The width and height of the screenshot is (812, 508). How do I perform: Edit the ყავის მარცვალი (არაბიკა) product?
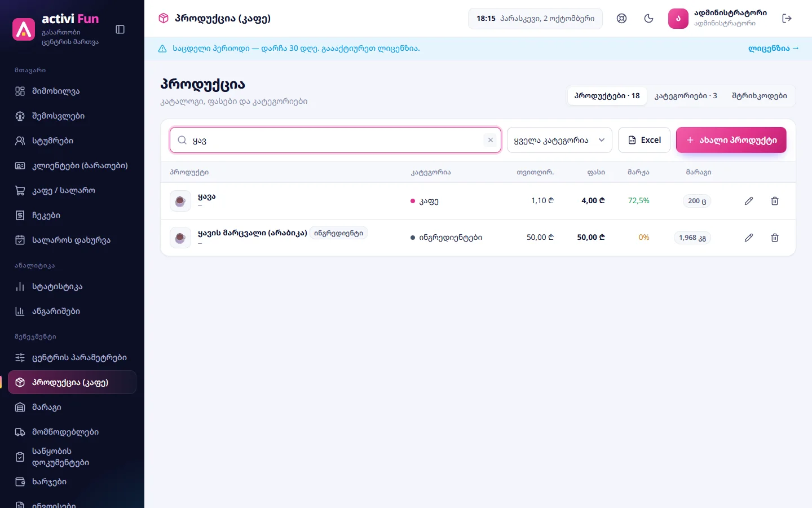pyautogui.click(x=749, y=238)
